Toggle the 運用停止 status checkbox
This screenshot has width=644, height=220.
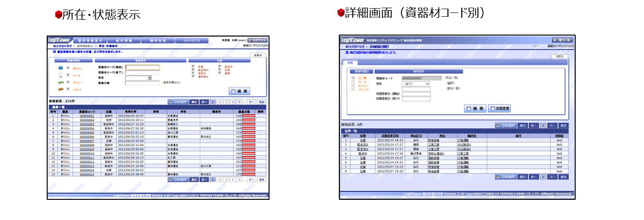[193, 76]
